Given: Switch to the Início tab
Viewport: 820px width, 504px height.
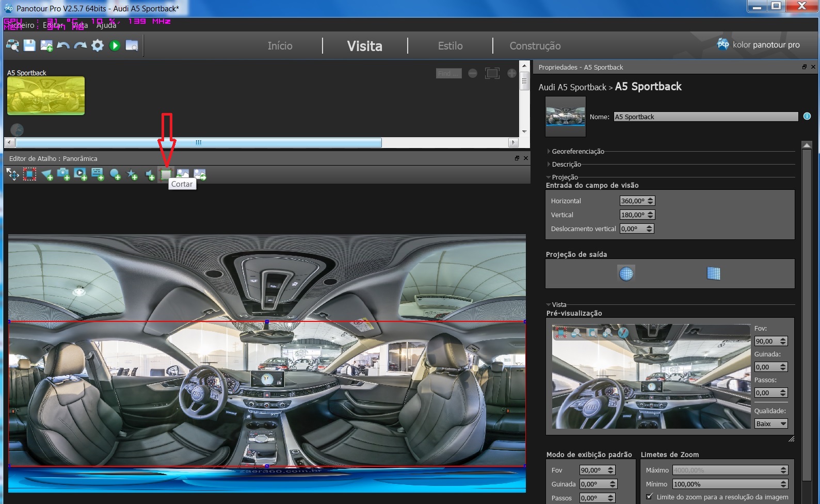Looking at the screenshot, I should 280,46.
